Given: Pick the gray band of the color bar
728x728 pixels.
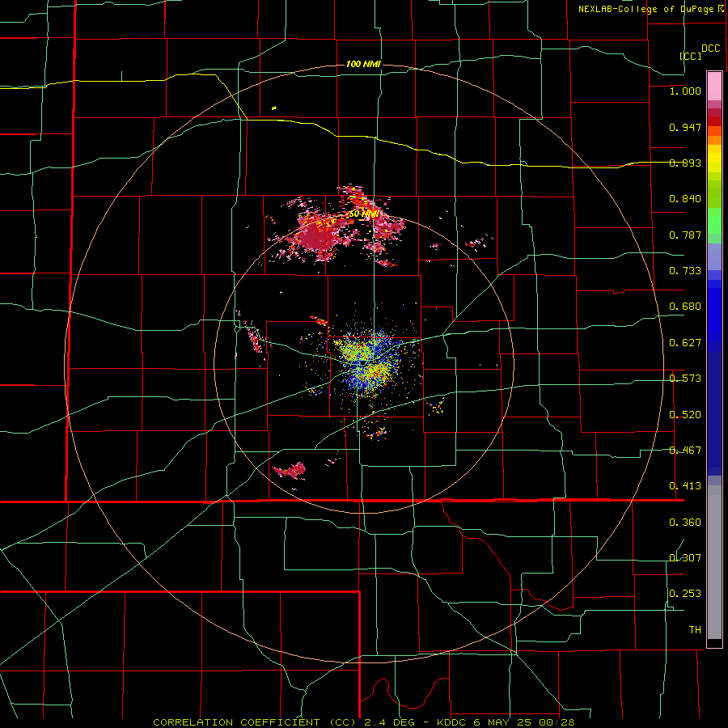Looking at the screenshot, I should (714, 562).
